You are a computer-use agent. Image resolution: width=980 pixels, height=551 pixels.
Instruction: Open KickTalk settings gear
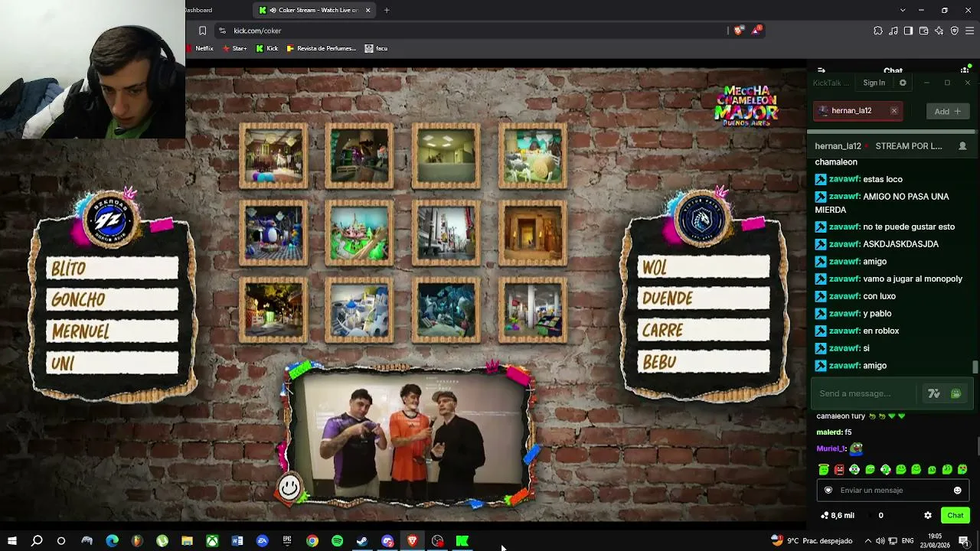[x=903, y=83]
